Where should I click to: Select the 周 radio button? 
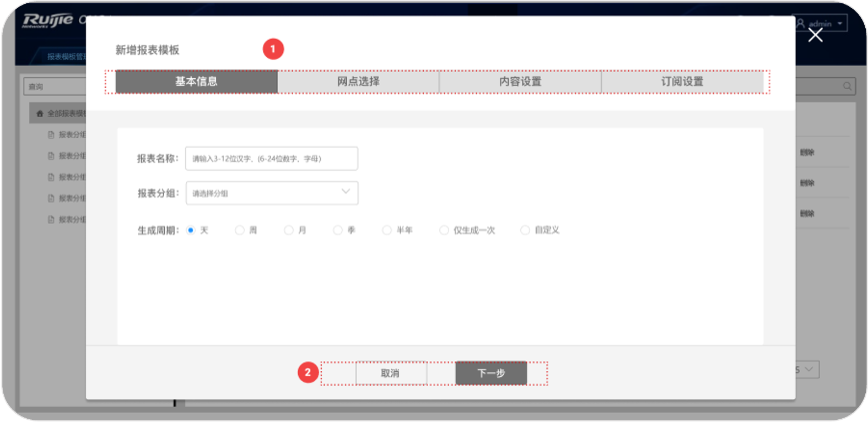pos(240,230)
